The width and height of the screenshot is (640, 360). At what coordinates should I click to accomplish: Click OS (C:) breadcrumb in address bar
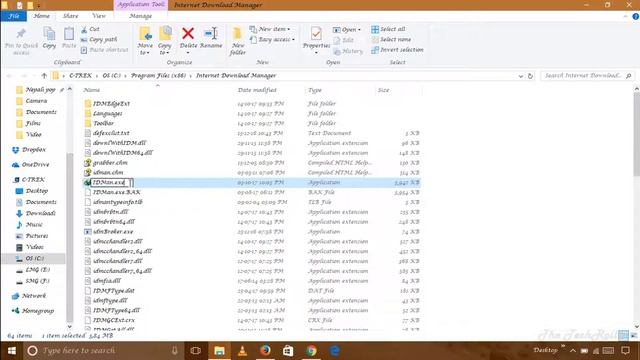click(111, 76)
